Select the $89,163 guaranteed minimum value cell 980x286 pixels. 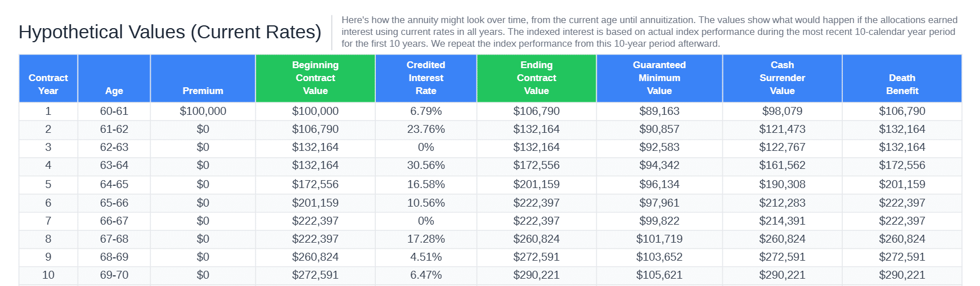click(x=659, y=111)
